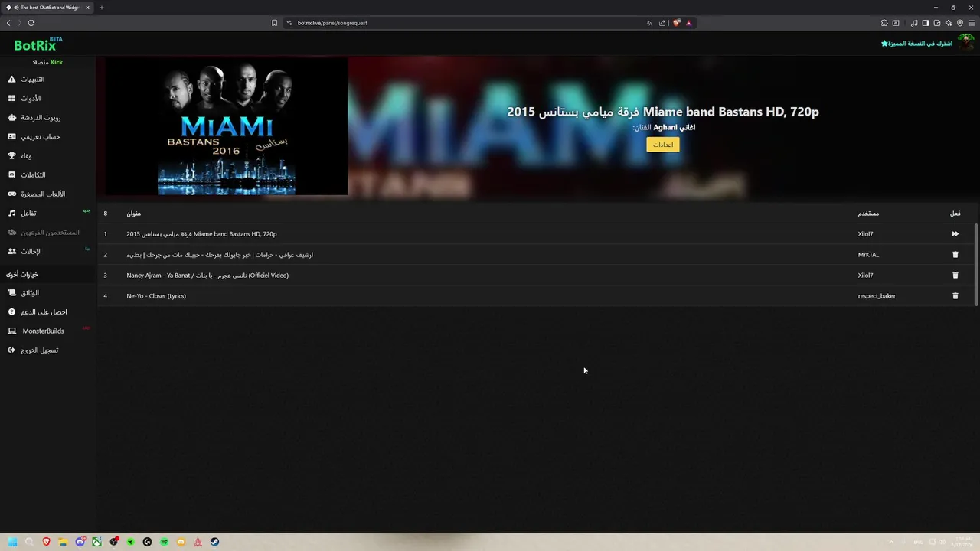Bookmark this page icon
980x551 pixels.
point(274,23)
